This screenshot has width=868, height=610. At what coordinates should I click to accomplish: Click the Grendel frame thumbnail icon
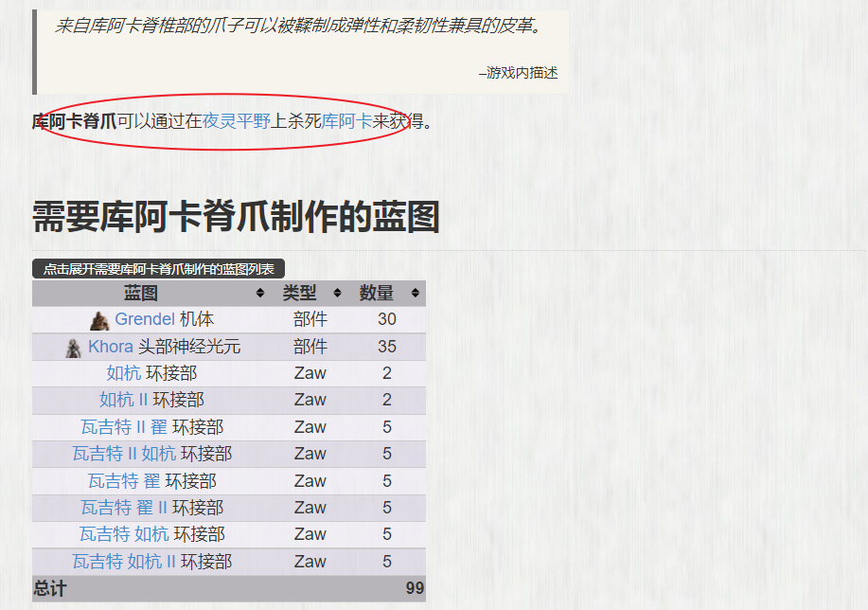pyautogui.click(x=99, y=320)
